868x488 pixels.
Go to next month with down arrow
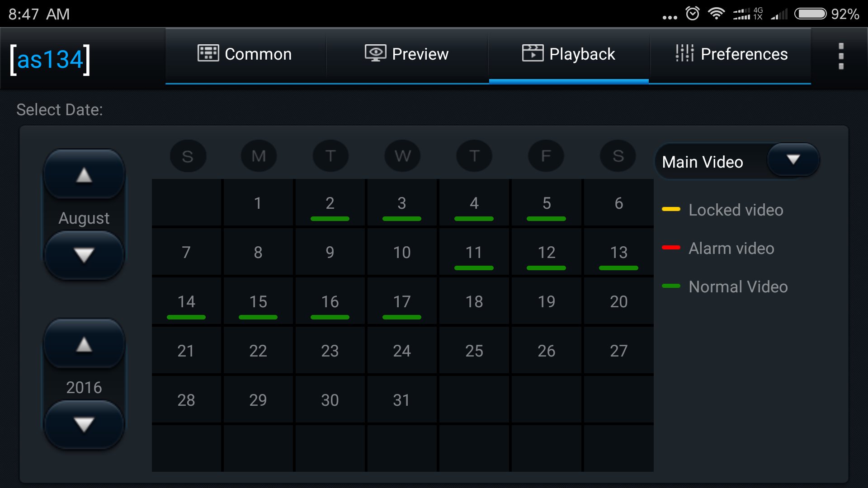point(84,255)
